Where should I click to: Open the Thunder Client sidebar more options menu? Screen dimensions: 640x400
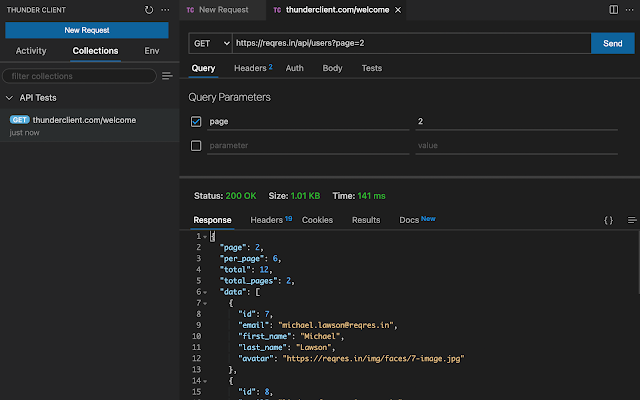tap(165, 10)
